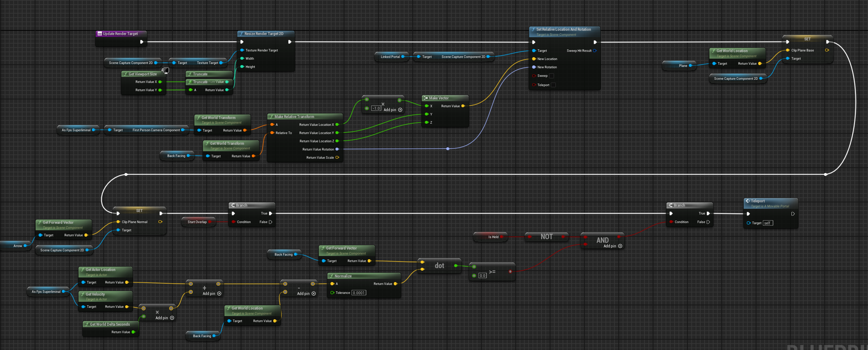Click the Normalize node function icon
The height and width of the screenshot is (350, 868).
332,276
